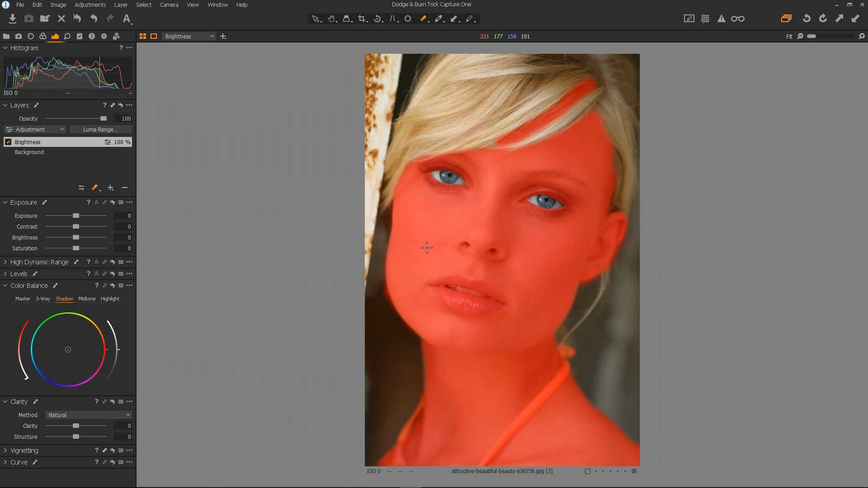868x488 pixels.
Task: Delete layer using the minus icon
Action: [x=125, y=188]
